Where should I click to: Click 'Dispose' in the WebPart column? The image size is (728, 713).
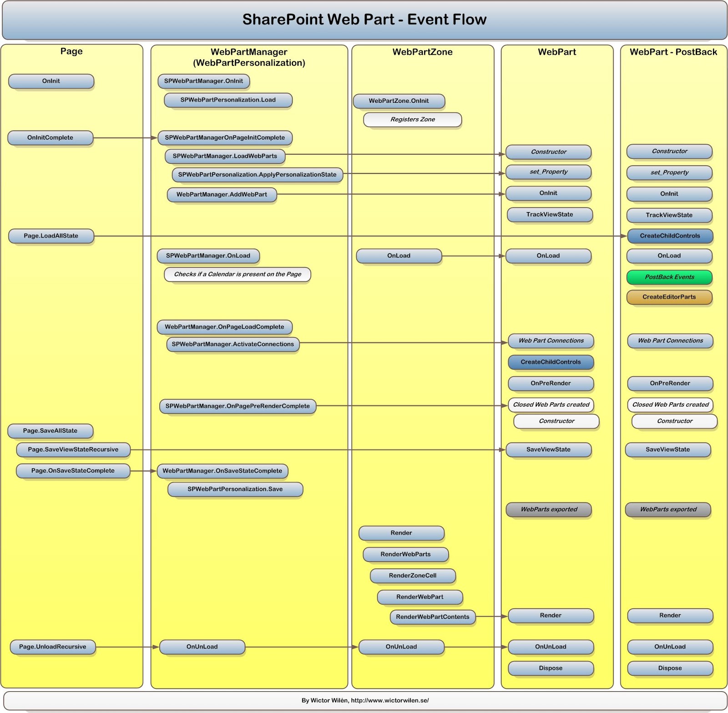coord(551,668)
